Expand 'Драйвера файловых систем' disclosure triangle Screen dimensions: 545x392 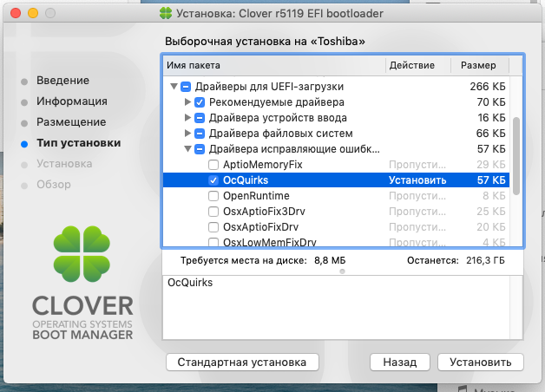(187, 133)
